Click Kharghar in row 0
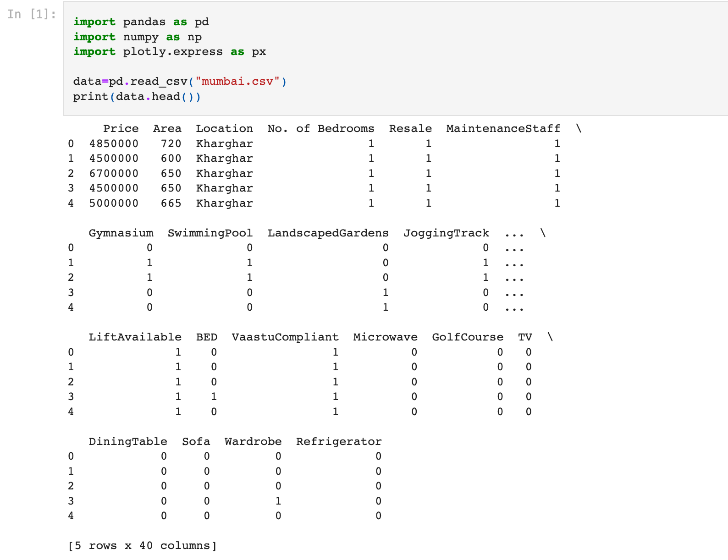 pos(225,144)
